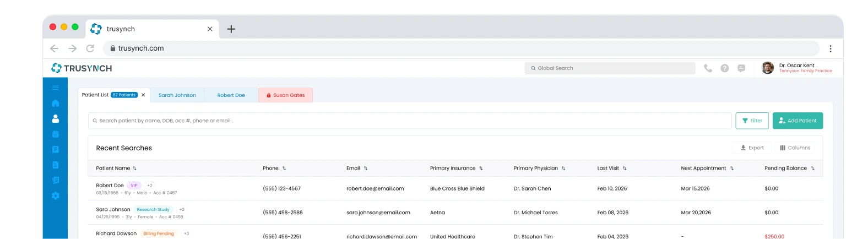Click Dr. Michael Torres cell
This screenshot has height=239, width=868.
point(535,213)
